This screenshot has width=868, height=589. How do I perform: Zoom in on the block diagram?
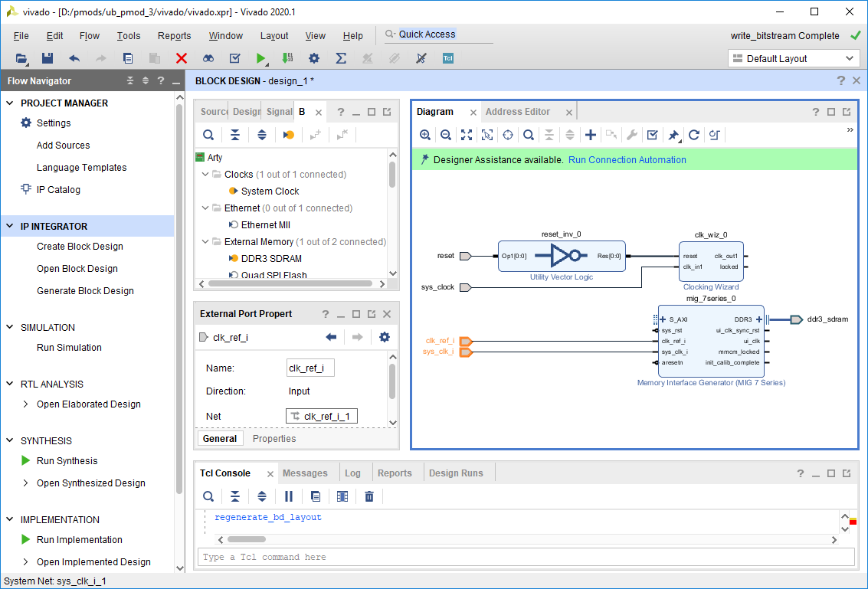[425, 135]
